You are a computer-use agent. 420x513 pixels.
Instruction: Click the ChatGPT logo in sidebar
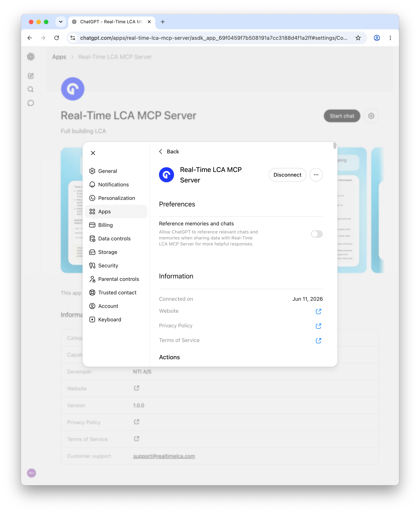pyautogui.click(x=31, y=57)
